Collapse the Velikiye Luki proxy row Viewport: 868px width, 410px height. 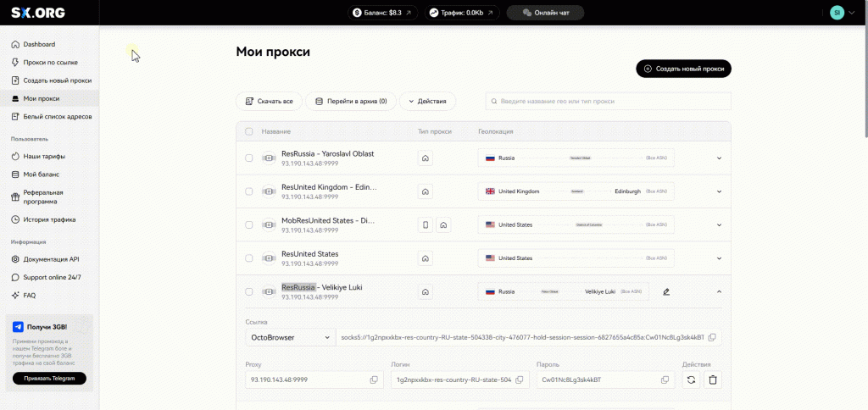pyautogui.click(x=719, y=291)
